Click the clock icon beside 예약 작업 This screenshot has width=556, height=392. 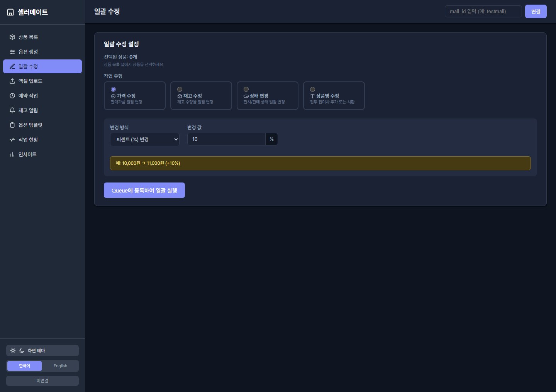[12, 96]
